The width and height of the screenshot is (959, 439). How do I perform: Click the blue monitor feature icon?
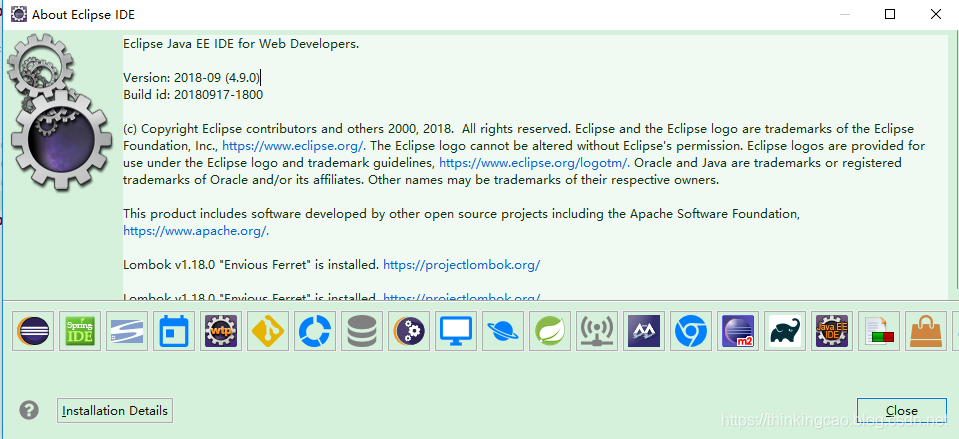(x=456, y=331)
